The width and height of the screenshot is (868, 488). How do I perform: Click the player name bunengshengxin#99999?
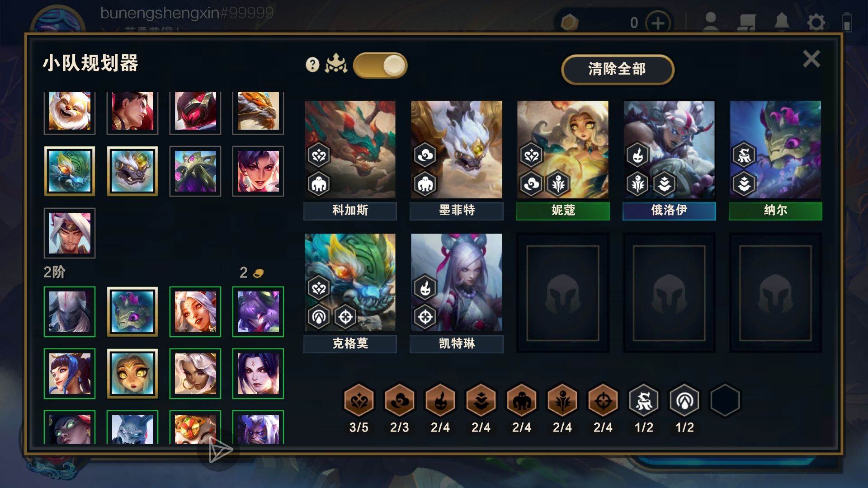[187, 13]
